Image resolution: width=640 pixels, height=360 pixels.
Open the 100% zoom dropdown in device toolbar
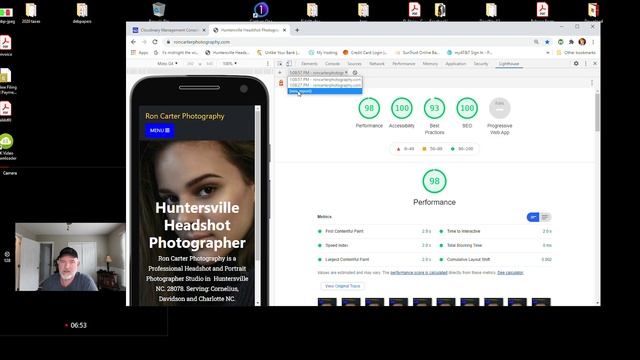(x=230, y=64)
